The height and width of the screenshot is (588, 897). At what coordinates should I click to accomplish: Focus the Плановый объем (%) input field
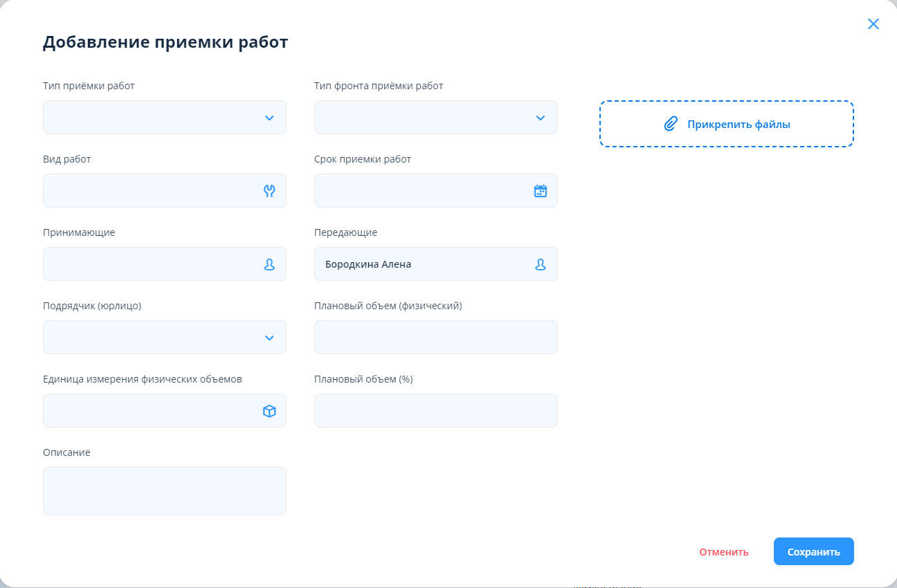pyautogui.click(x=435, y=411)
